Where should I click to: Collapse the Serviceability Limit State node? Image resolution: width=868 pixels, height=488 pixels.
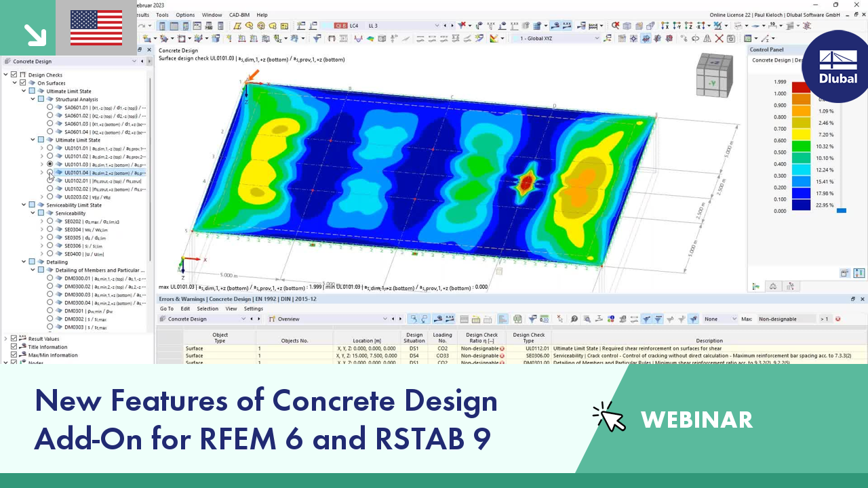coord(23,205)
